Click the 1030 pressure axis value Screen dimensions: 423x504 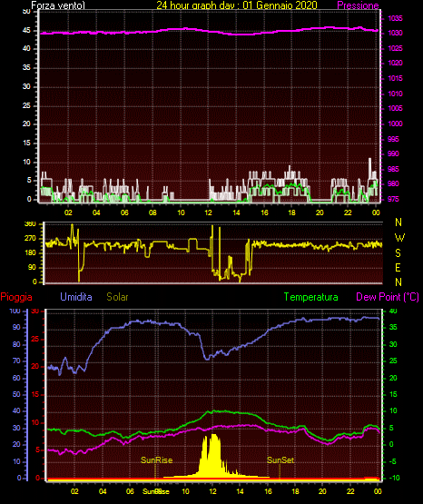(395, 33)
